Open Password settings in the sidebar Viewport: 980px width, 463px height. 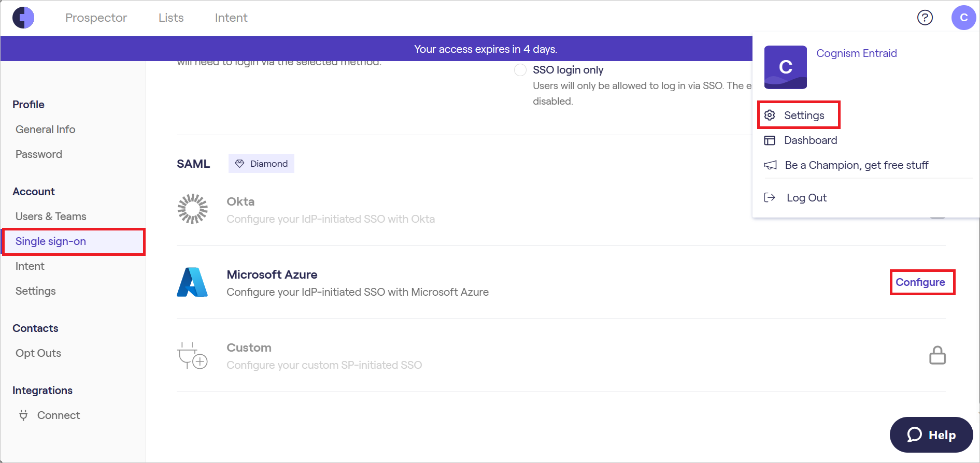(39, 154)
